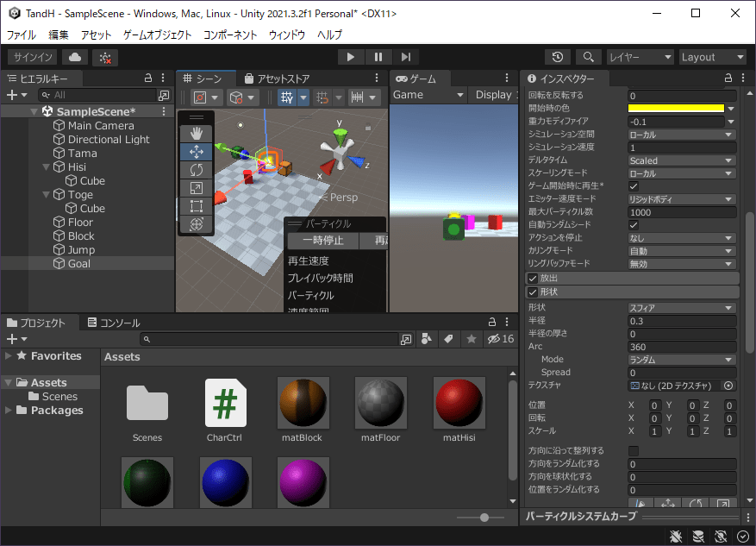756x546 pixels.
Task: Disable the 自動ランダムシード checkbox
Action: coord(634,225)
